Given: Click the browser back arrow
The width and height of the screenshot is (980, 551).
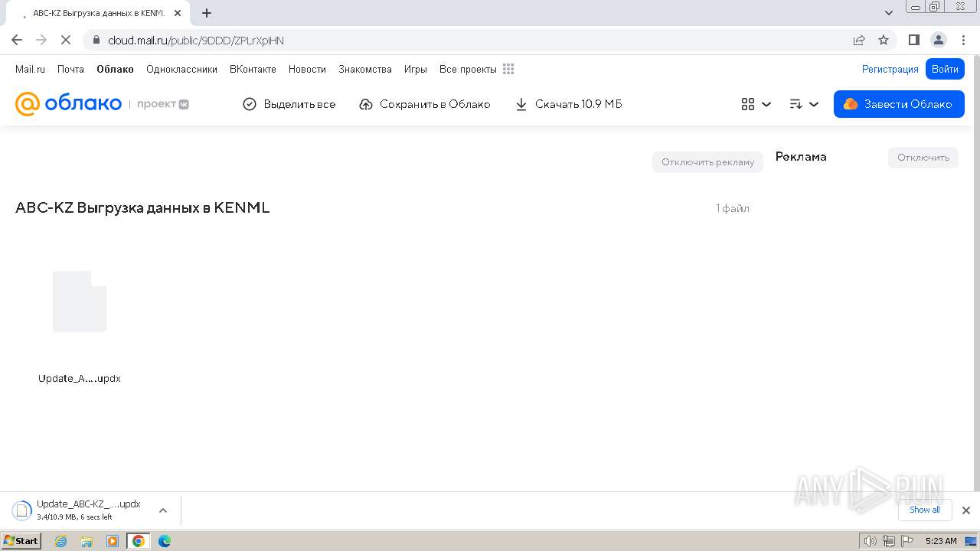Looking at the screenshot, I should coord(17,40).
